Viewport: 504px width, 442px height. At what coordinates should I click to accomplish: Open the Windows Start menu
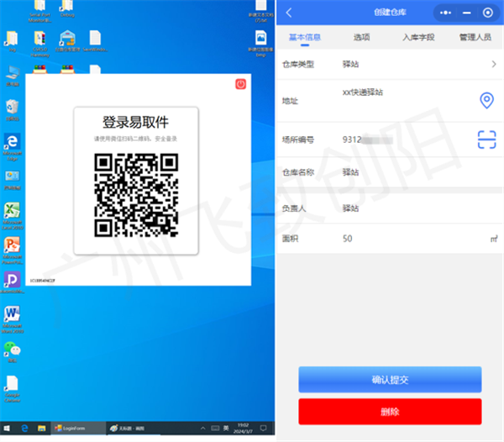click(x=7, y=429)
